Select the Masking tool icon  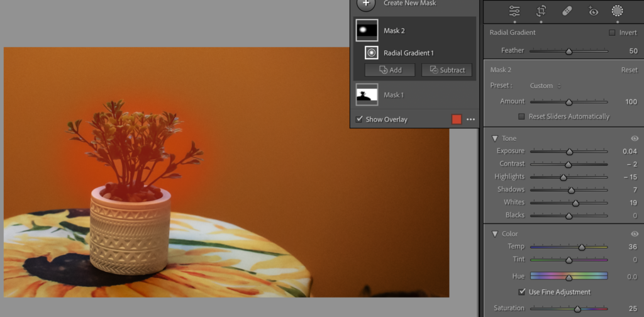coord(618,11)
